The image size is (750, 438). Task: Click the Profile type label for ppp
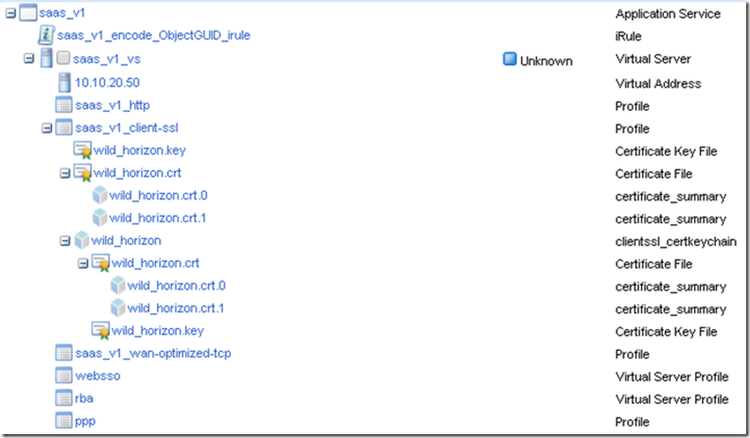[632, 422]
